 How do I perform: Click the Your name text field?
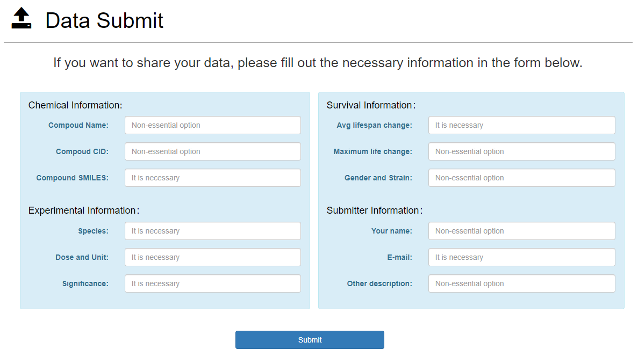pyautogui.click(x=521, y=231)
